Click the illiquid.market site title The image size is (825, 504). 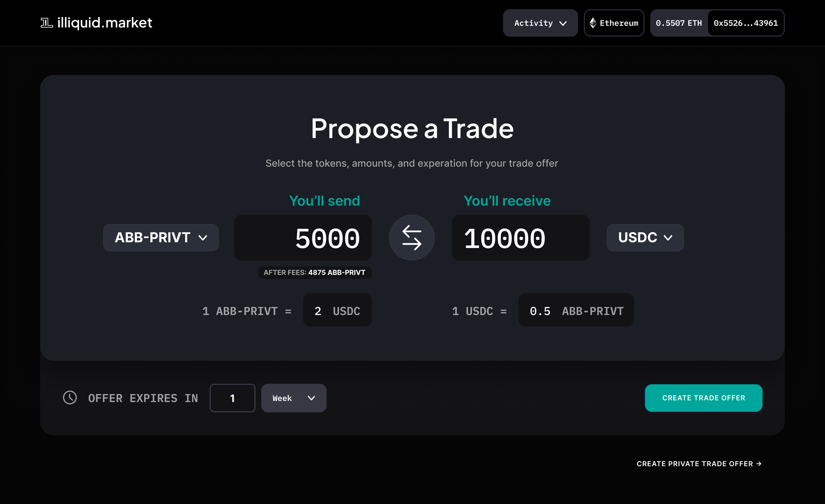tap(105, 23)
